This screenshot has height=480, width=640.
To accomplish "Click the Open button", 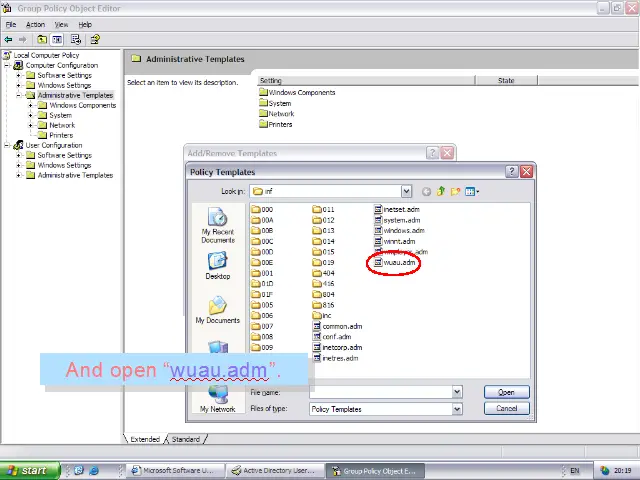I will [507, 392].
